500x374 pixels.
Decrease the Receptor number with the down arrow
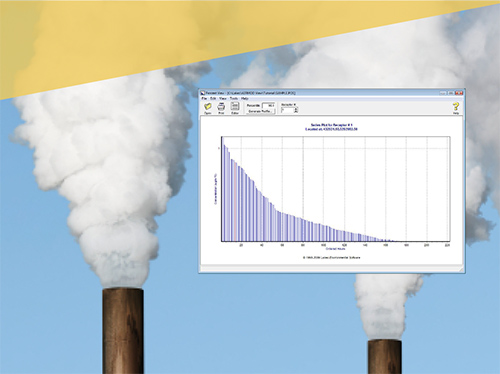[x=296, y=111]
